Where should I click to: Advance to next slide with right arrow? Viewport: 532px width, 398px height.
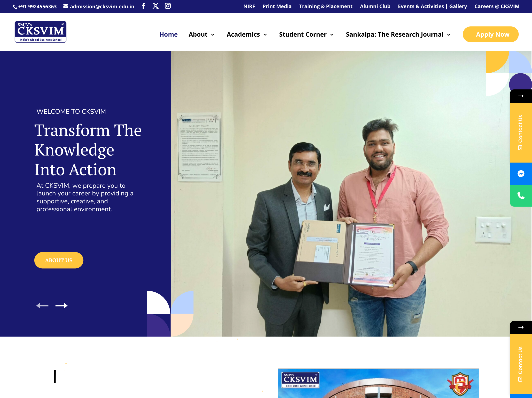click(62, 305)
